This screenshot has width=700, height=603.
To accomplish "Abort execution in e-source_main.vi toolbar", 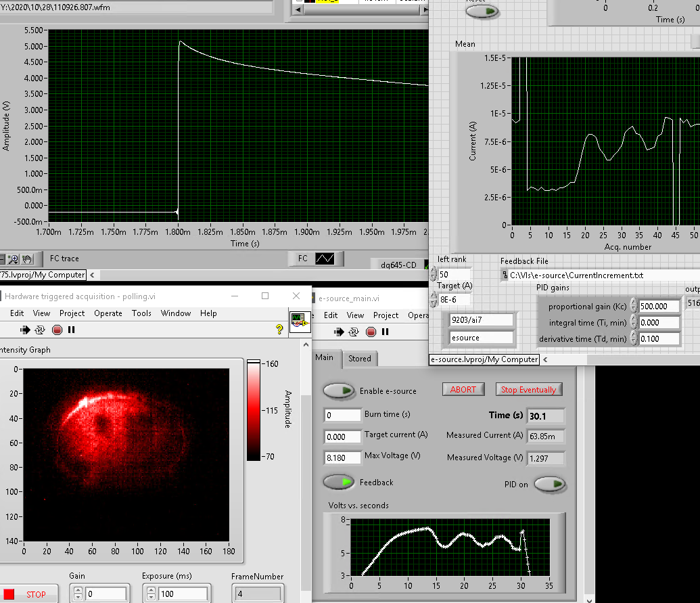I will coord(371,332).
